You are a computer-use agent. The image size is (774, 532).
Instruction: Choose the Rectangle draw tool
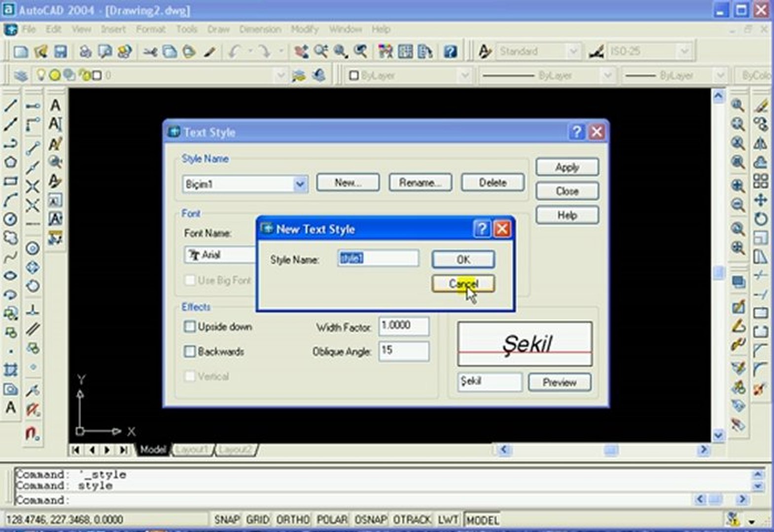click(10, 181)
